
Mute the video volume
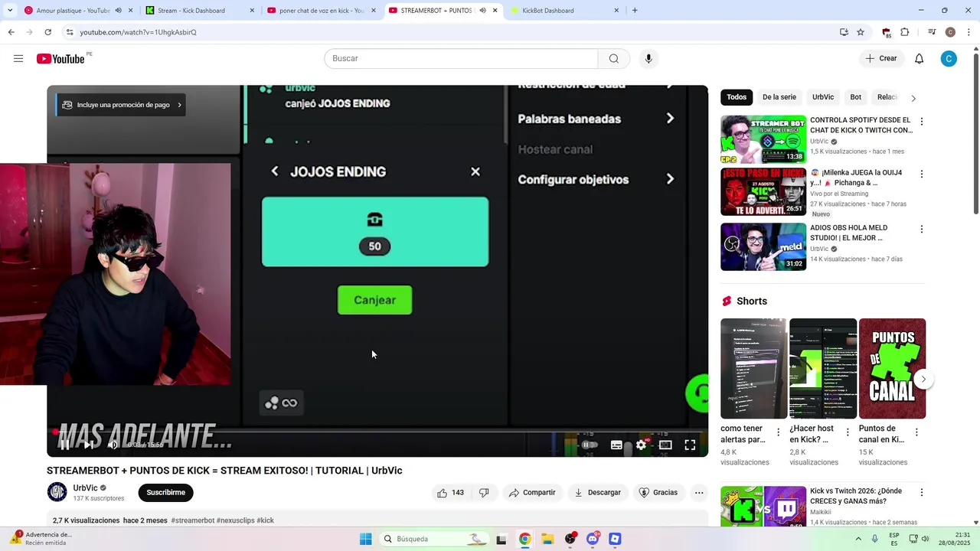pyautogui.click(x=113, y=445)
